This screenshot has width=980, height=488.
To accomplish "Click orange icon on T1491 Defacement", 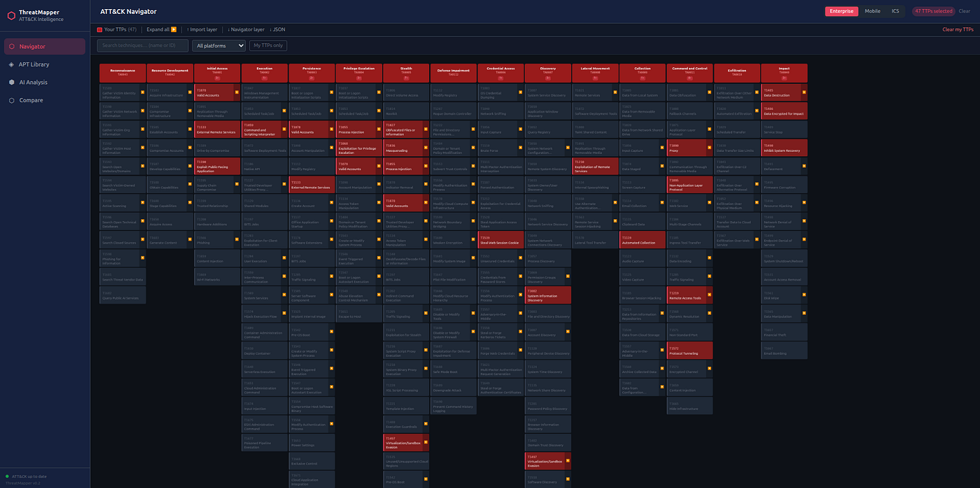I will 805,166.
